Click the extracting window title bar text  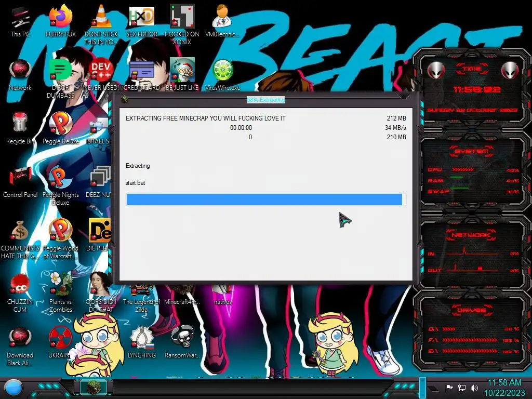point(265,100)
